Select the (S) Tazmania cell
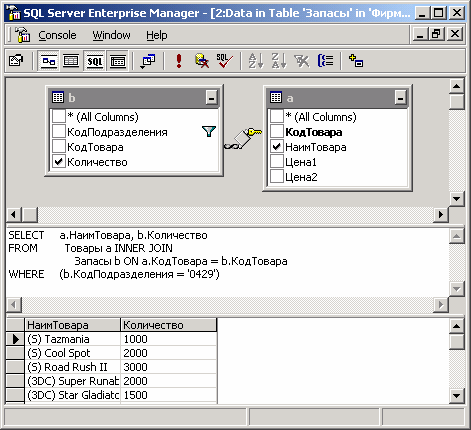The image size is (471, 430). pyautogui.click(x=72, y=339)
